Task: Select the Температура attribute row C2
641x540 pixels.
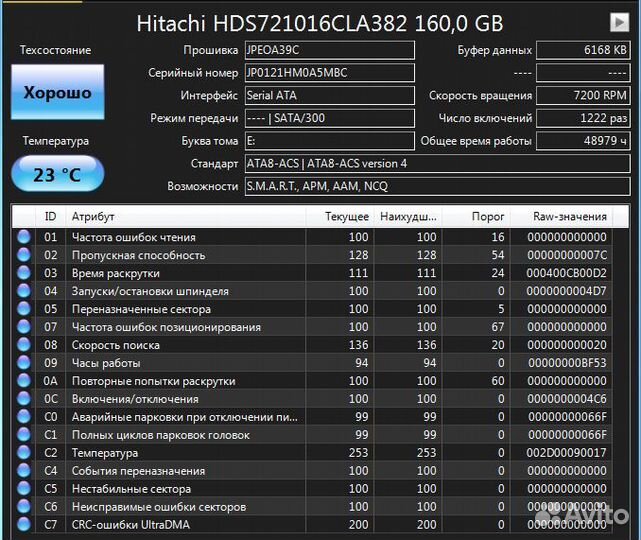Action: pyautogui.click(x=312, y=453)
